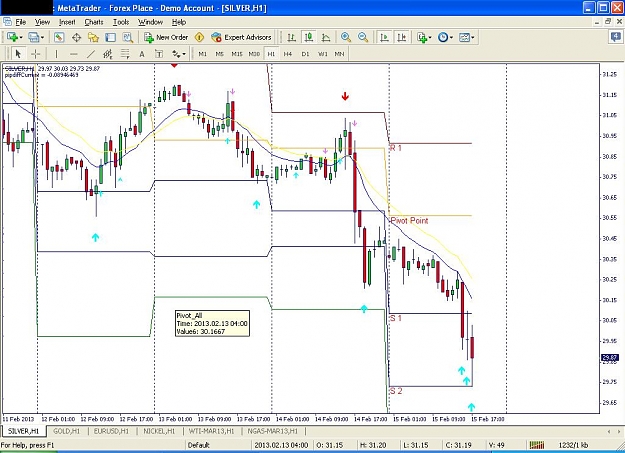Open the Help menu
Viewport: 625px width, 453px height.
click(x=179, y=22)
